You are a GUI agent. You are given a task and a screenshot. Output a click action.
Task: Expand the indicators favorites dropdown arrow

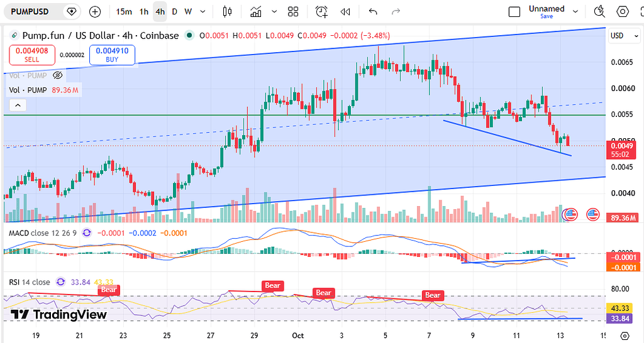coord(274,11)
